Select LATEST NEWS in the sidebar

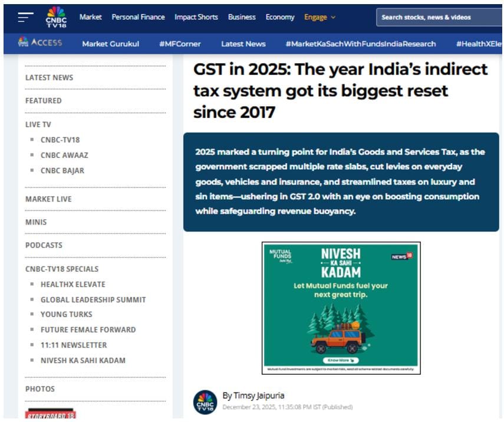point(49,77)
